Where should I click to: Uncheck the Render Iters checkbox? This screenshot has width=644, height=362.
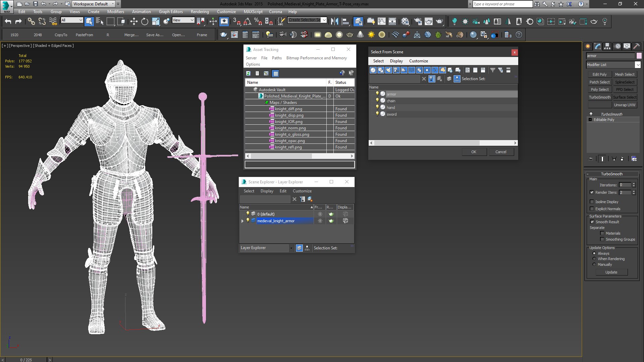(592, 192)
